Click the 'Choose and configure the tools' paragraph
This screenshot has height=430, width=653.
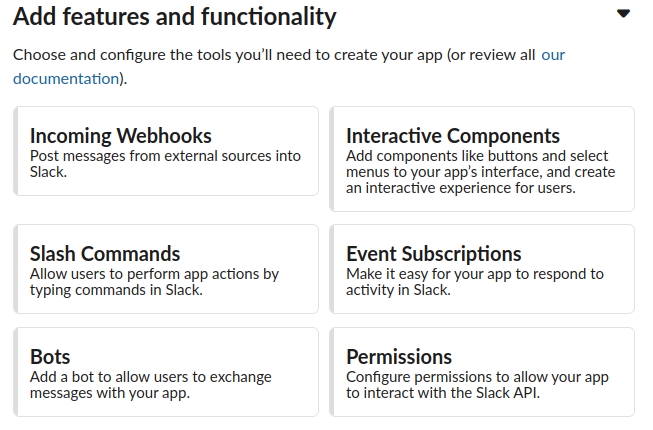(289, 67)
